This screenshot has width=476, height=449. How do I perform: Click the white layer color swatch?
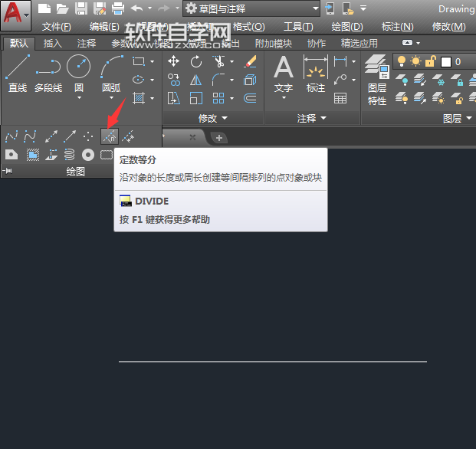(x=445, y=62)
